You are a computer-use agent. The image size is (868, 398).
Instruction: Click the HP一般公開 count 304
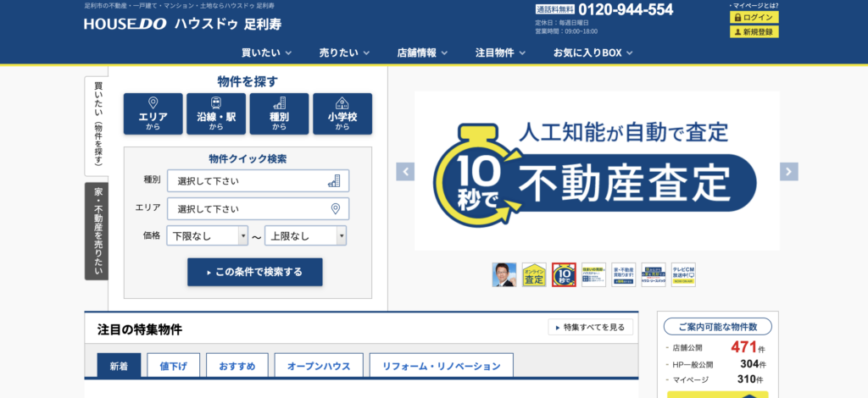click(x=749, y=364)
